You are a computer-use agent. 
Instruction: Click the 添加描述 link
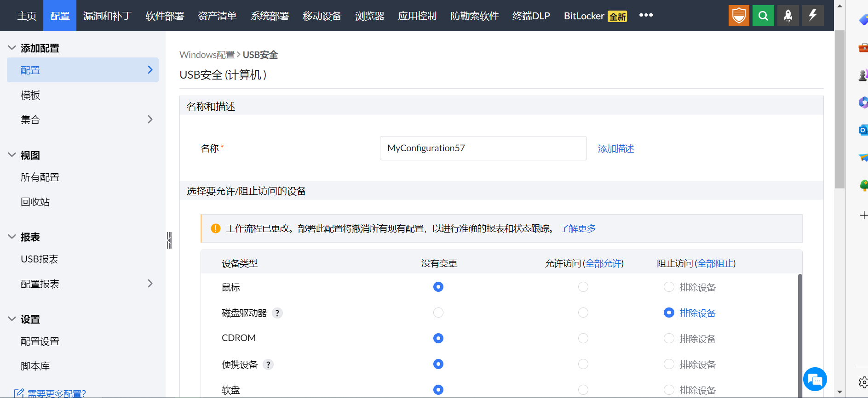click(x=616, y=148)
